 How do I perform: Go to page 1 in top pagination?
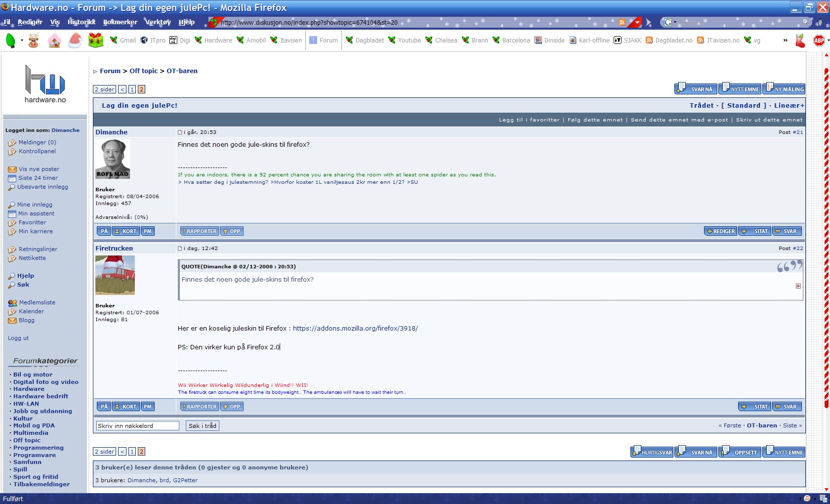tap(132, 89)
